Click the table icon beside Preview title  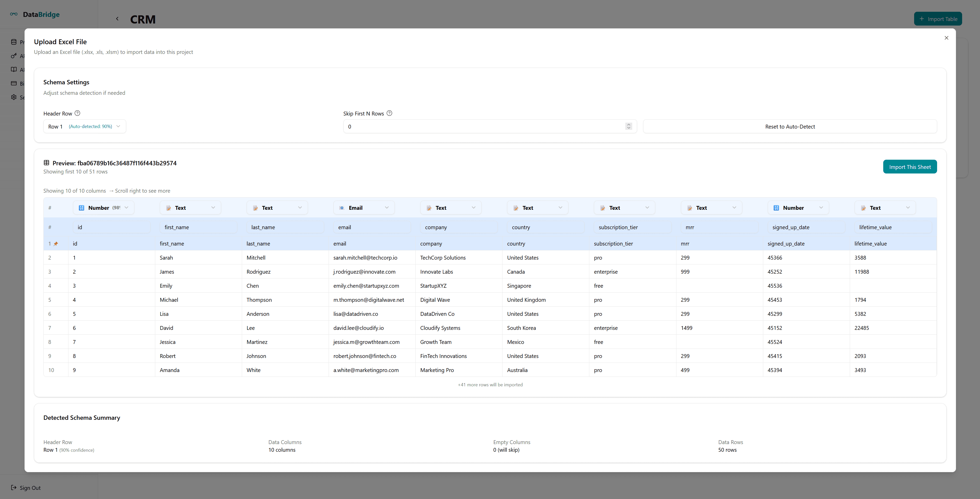pos(46,163)
